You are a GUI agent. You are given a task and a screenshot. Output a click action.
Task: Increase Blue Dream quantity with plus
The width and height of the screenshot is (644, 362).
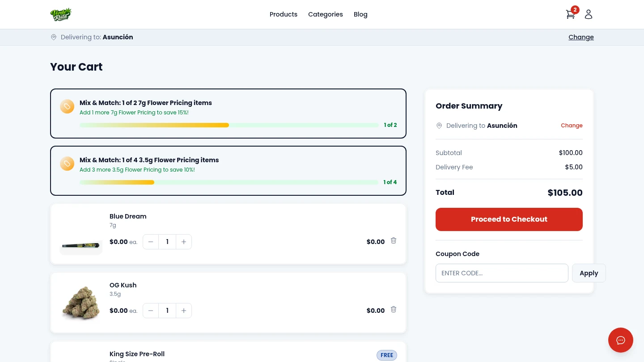click(184, 242)
